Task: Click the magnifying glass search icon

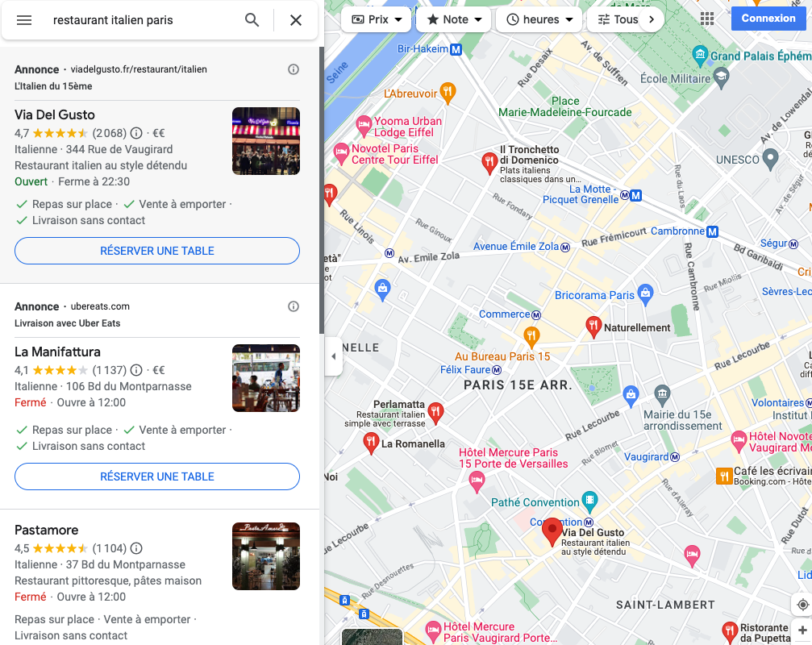Action: click(252, 20)
